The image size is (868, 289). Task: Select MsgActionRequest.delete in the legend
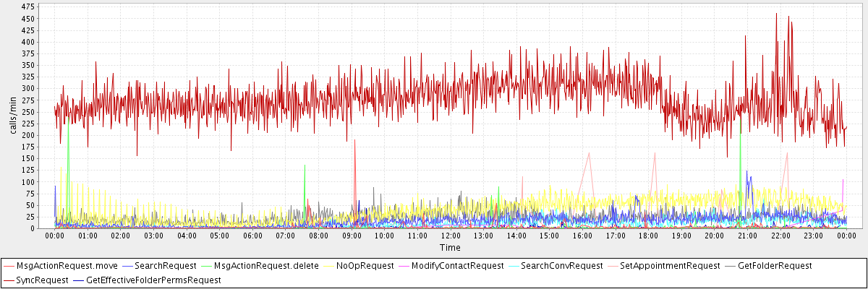[x=266, y=266]
